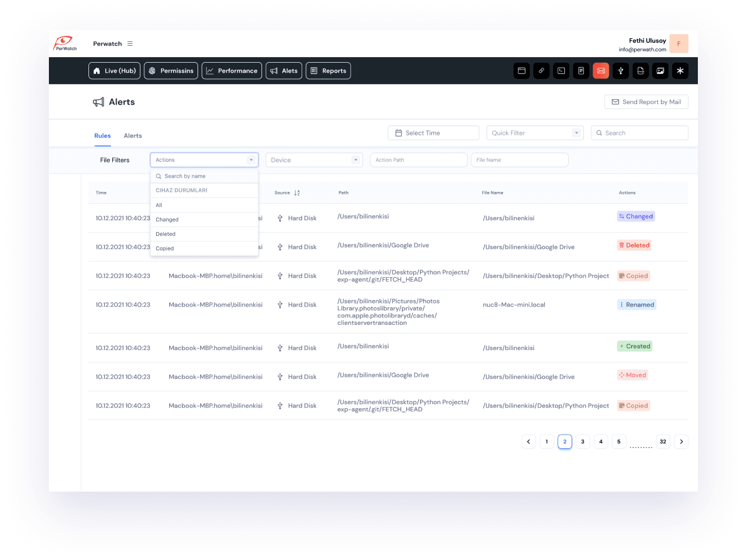The height and width of the screenshot is (560, 738).
Task: Open the terminal console icon
Action: click(x=561, y=71)
